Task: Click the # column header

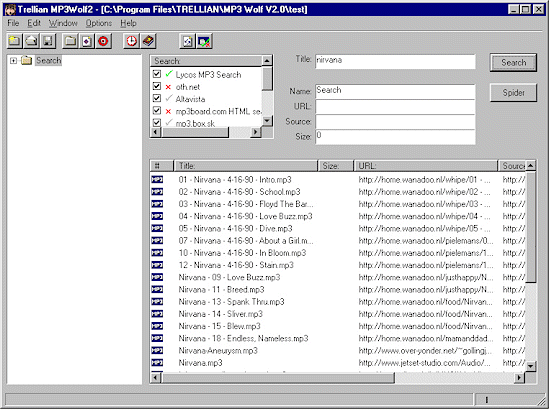Action: coord(162,166)
